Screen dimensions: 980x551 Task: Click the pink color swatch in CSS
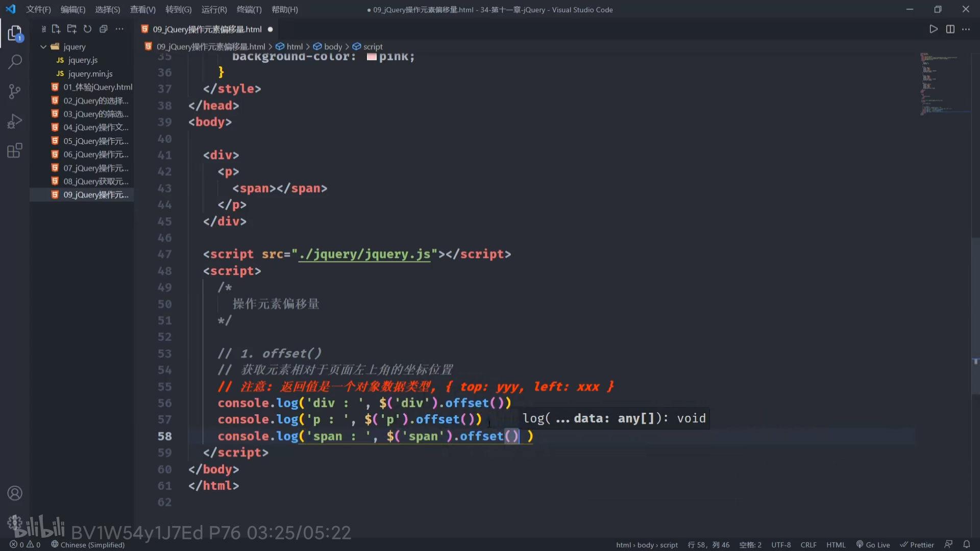pos(372,57)
